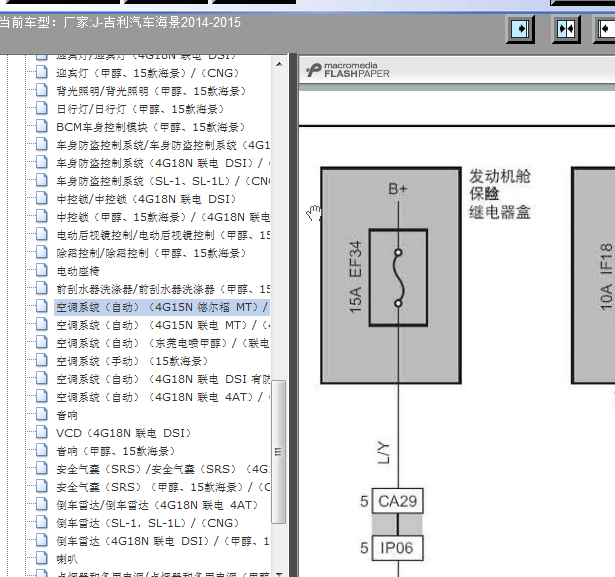Click 发动机舱保险继电器盒 label in diagram
Screen dimensions: 615x577
click(500, 194)
